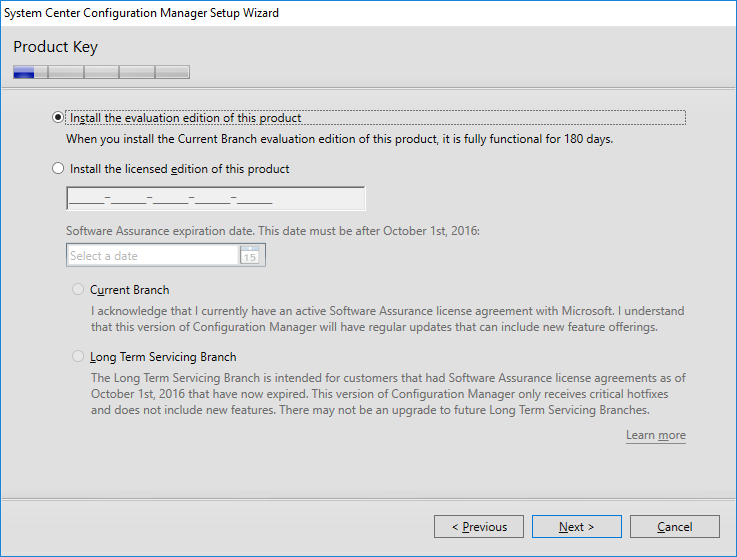The height and width of the screenshot is (557, 737).
Task: Open the Learn more link
Action: 656,435
